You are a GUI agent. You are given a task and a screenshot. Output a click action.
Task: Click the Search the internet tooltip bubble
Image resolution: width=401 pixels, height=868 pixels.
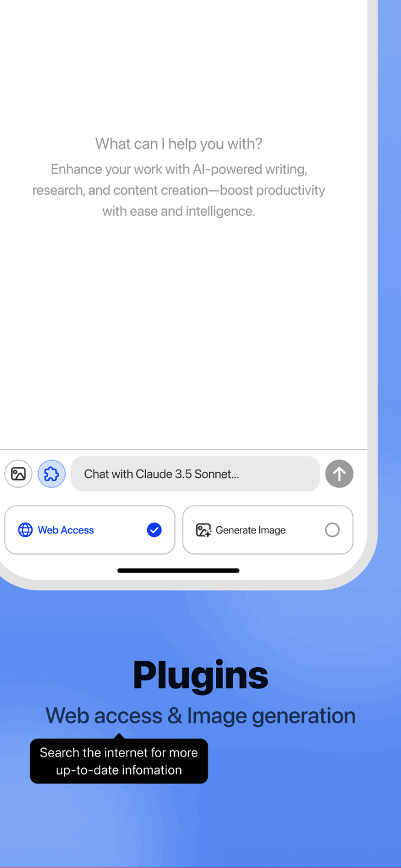[x=119, y=761]
